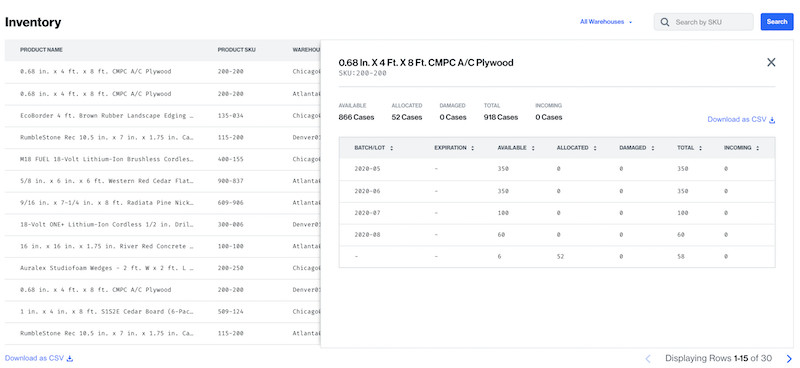Screen dimensions: 800x368
Task: Click the Search button
Action: tap(777, 22)
